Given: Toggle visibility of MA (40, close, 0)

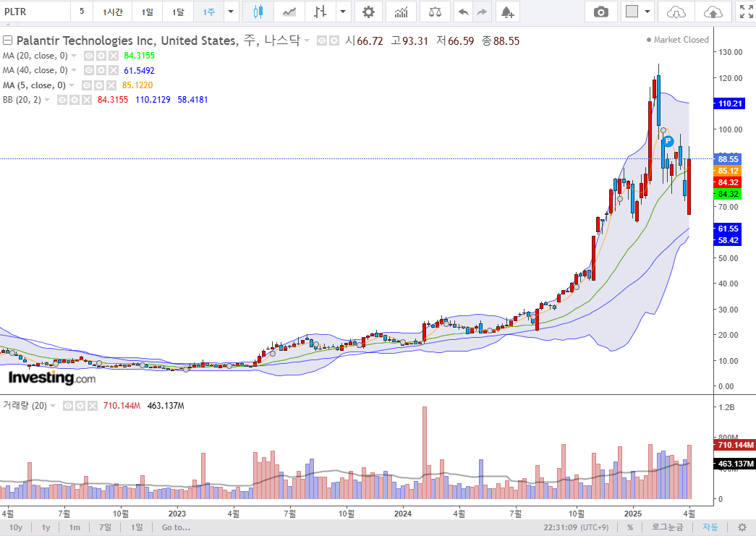Looking at the screenshot, I should [x=89, y=70].
